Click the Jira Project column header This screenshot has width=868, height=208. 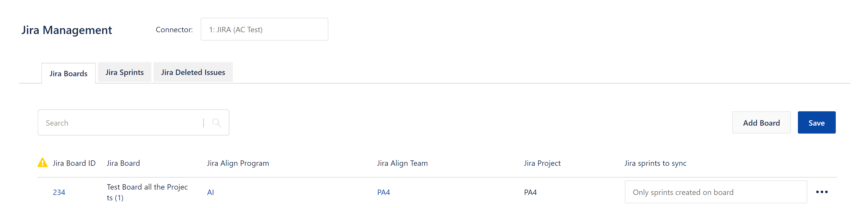pyautogui.click(x=542, y=163)
